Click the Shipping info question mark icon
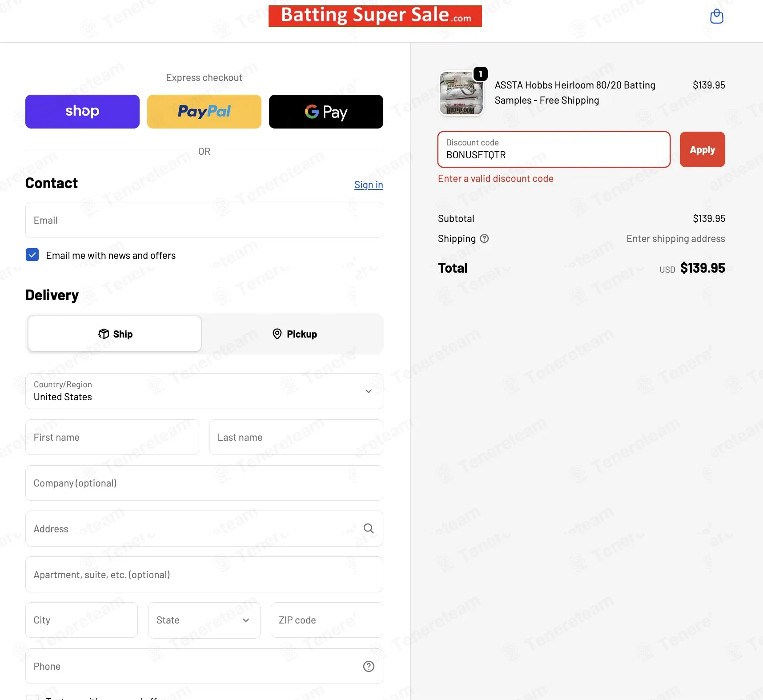The image size is (763, 700). [x=484, y=238]
